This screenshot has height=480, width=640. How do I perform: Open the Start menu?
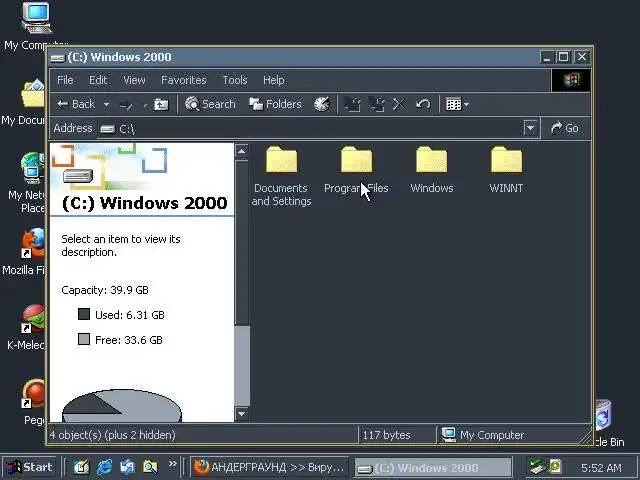(x=29, y=467)
